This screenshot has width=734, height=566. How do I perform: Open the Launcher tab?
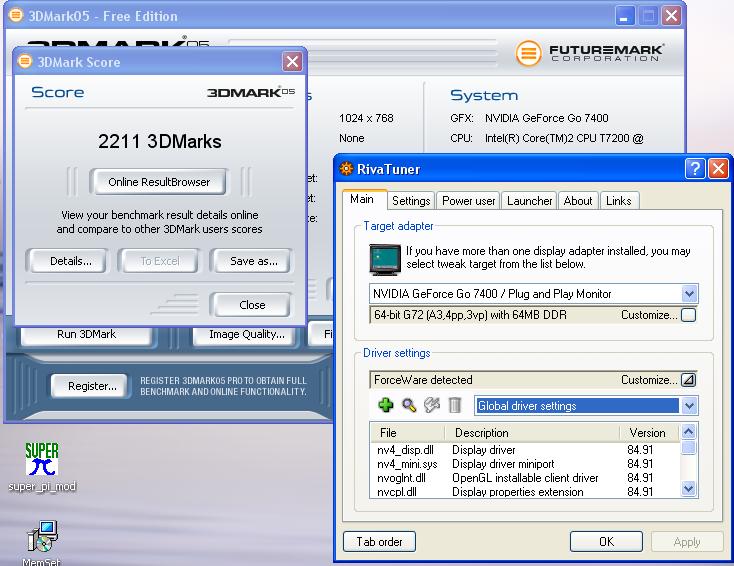529,201
